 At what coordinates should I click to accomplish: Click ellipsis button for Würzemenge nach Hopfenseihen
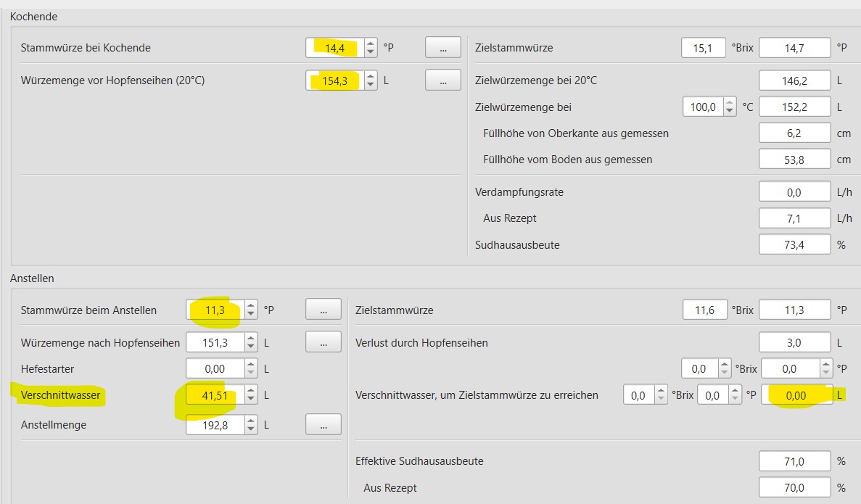click(x=323, y=342)
